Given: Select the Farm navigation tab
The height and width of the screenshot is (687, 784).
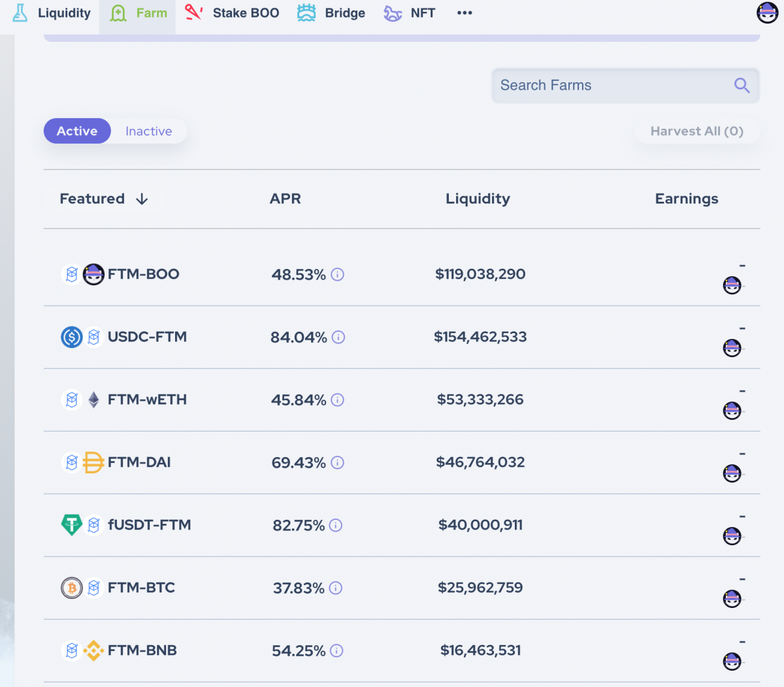Looking at the screenshot, I should click(x=138, y=13).
